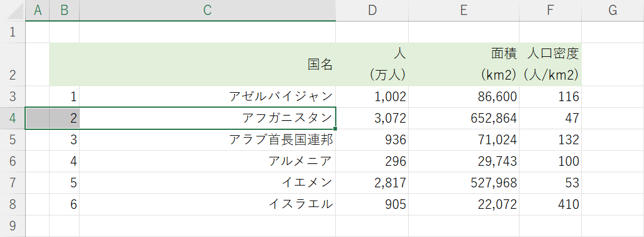The image size is (644, 237).
Task: Select the cell アゼルバイジャン
Action: [x=208, y=96]
